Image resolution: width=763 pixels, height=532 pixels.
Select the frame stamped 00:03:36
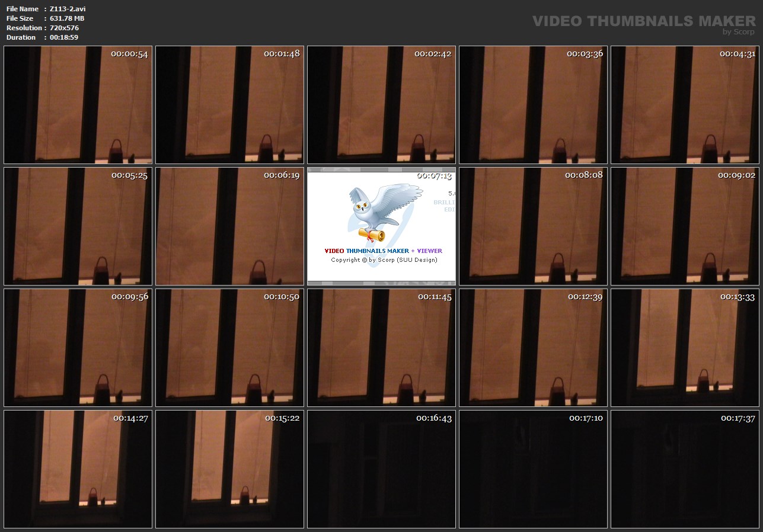coord(533,105)
